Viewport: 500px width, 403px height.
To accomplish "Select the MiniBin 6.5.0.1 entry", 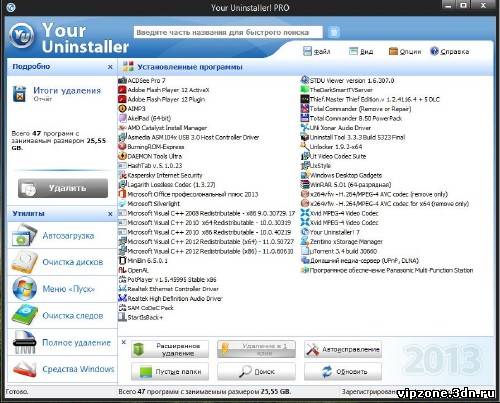I will pos(143,261).
